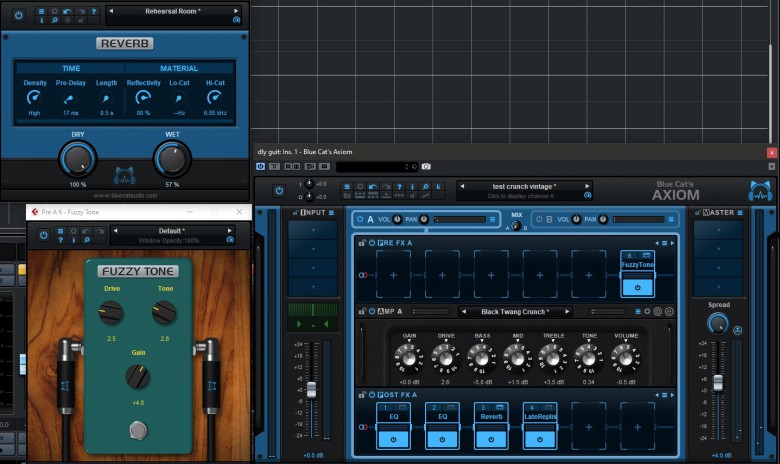Toggle the Axiom plugin main power button

coord(279,190)
